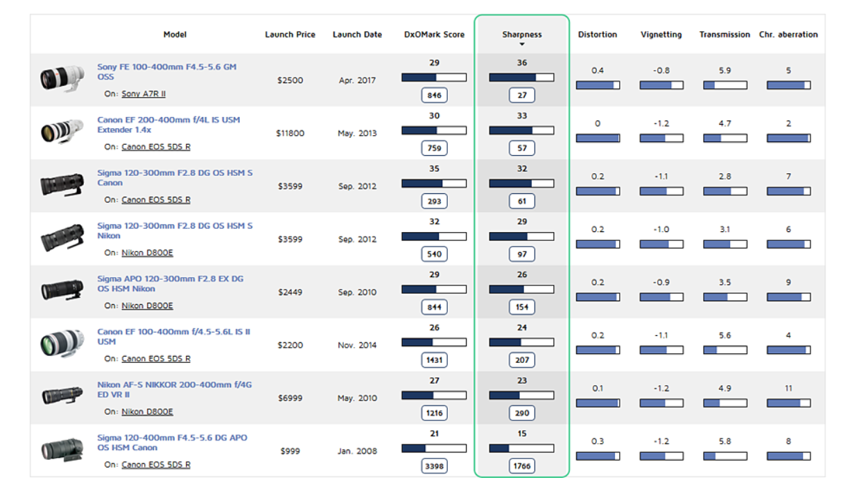Open Nikon D800E link under Nikon 200-400mm
Viewport: 868px width, 489px height.
point(147,411)
